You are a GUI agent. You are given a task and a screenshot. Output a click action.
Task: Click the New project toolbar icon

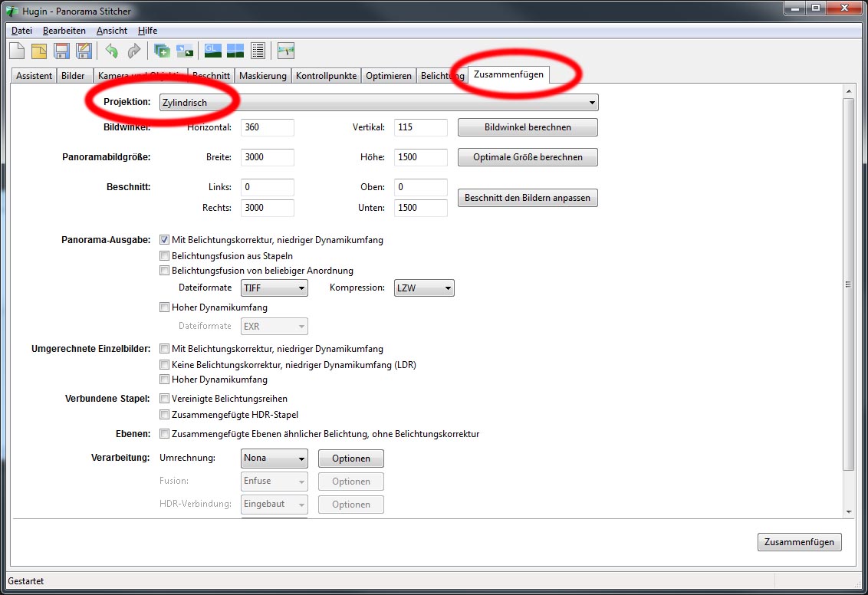click(17, 51)
